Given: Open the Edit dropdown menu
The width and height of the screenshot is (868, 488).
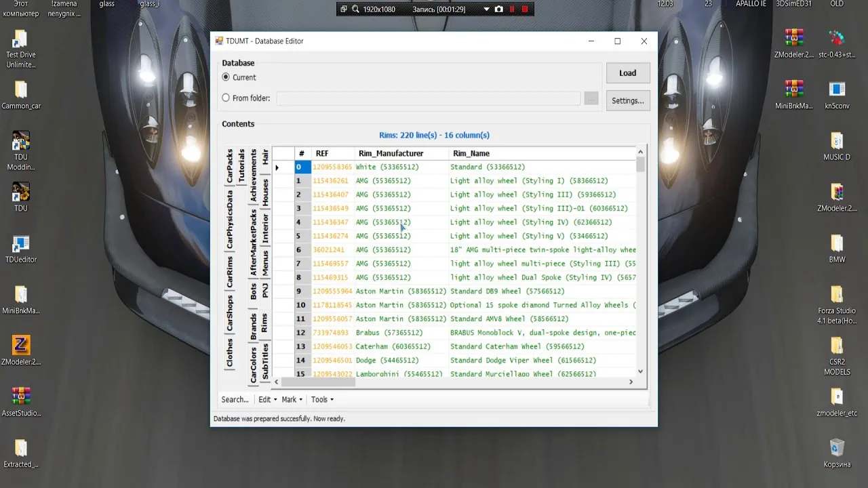Looking at the screenshot, I should tap(267, 399).
